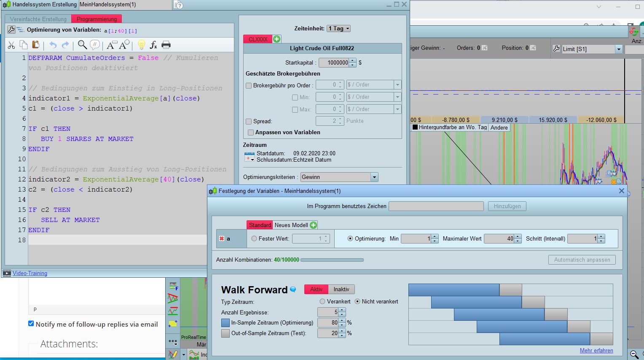Open the Mehr erfahren link
Screen dimensions: 644x360
(x=596, y=350)
